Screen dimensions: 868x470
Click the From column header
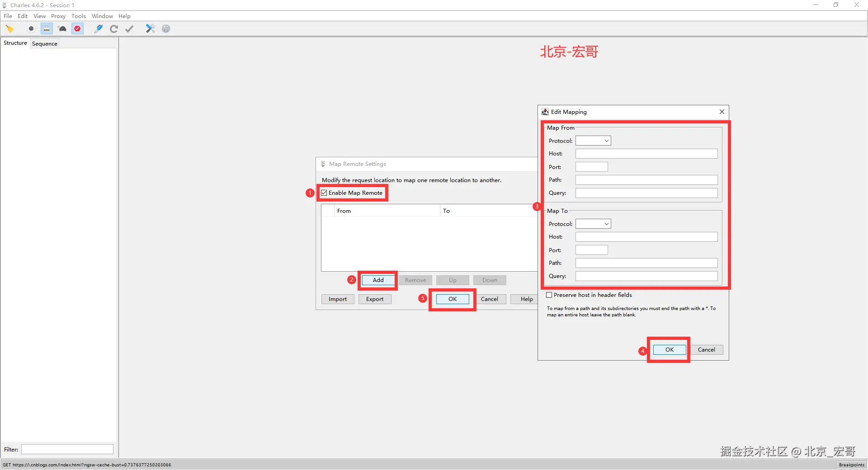tap(387, 211)
